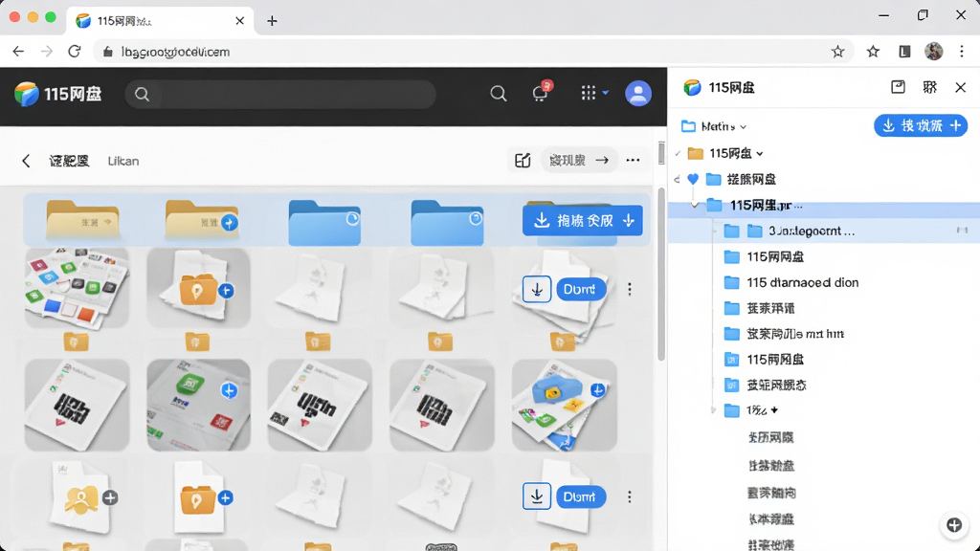
Task: Open the notification bell with red badge
Action: pos(541,93)
